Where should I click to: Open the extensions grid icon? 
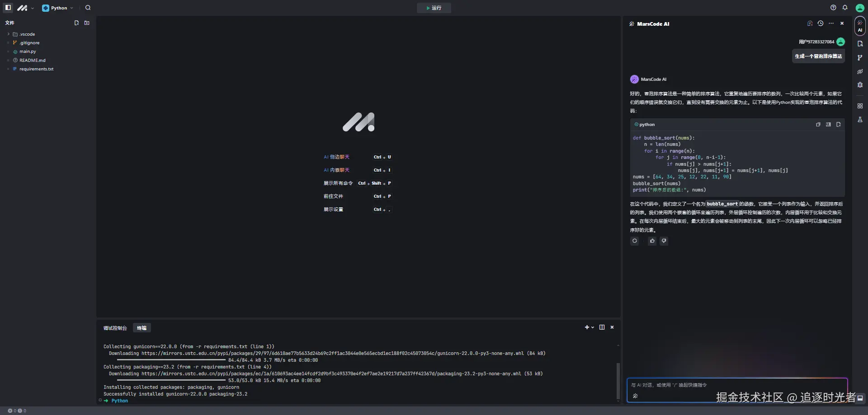860,106
